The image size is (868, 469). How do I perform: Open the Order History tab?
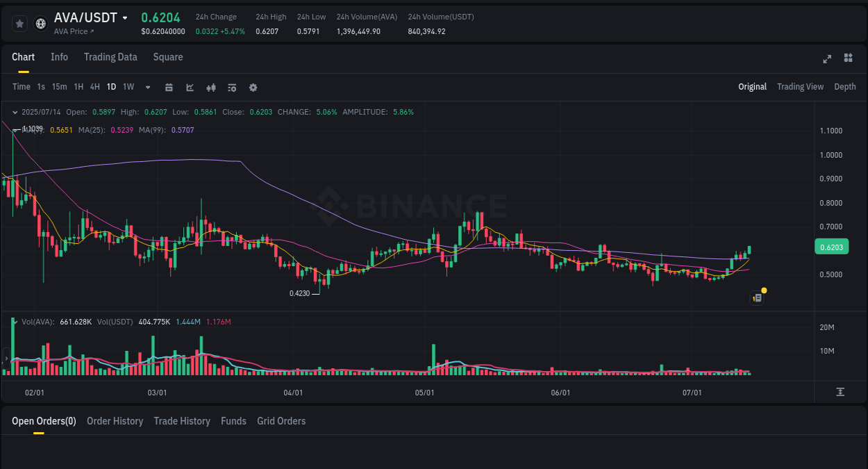115,421
